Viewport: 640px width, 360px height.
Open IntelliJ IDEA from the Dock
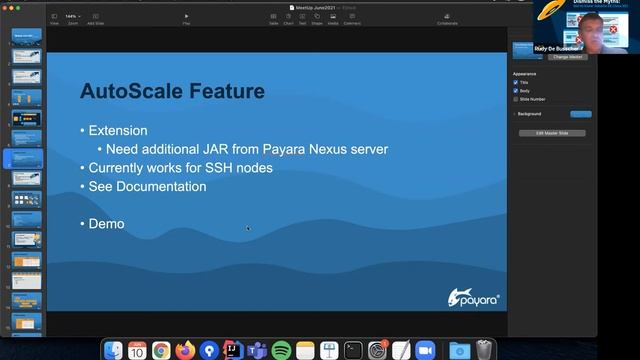coord(233,350)
